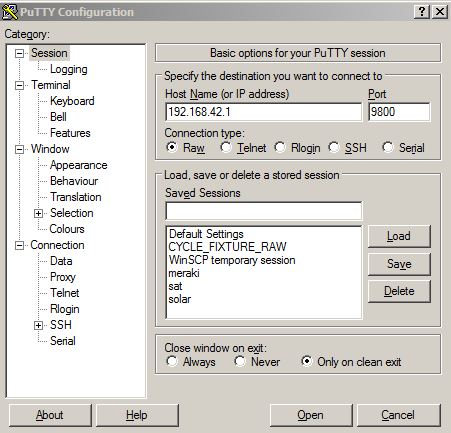Collapse the Connection category
Screen dimensions: 451x433
point(20,246)
